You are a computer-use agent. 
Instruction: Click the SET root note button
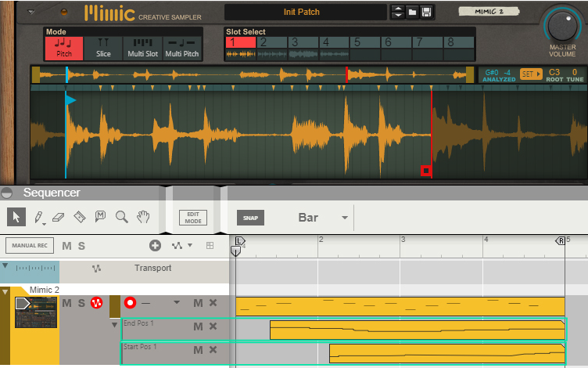point(531,74)
